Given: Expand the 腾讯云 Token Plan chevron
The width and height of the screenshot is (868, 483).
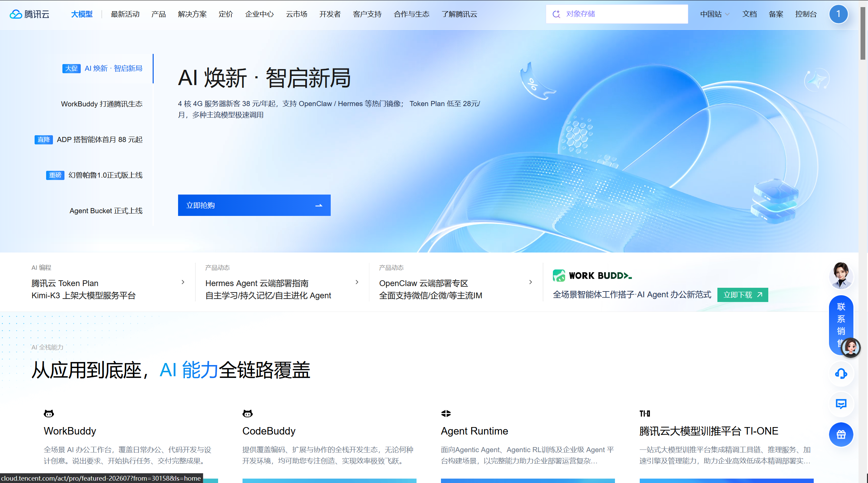Looking at the screenshot, I should coord(183,282).
